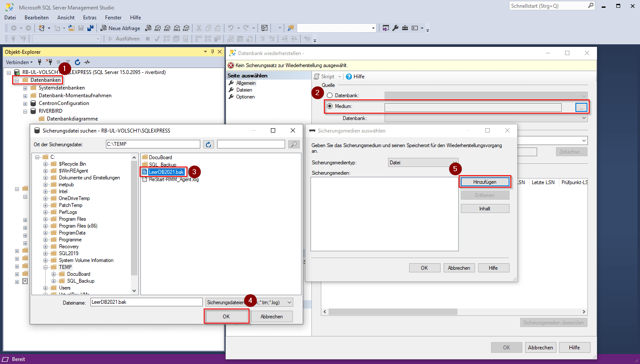The image size is (640, 364).
Task: Click the wrench properties icon in toolbar
Action: pyautogui.click(x=395, y=28)
